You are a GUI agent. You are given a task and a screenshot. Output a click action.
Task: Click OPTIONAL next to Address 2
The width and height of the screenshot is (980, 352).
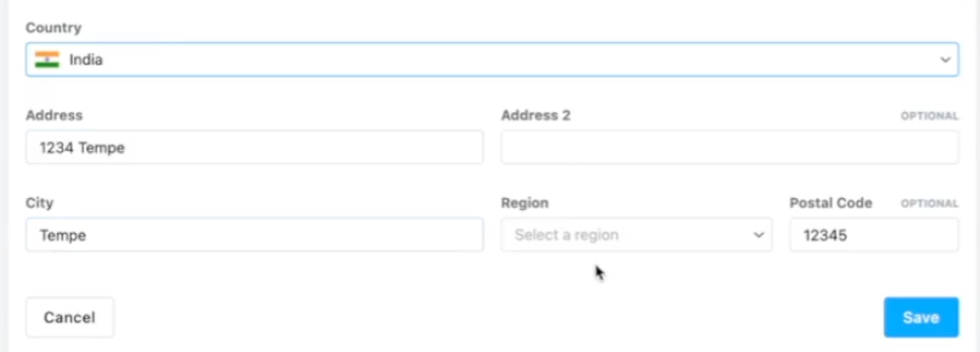click(x=929, y=116)
